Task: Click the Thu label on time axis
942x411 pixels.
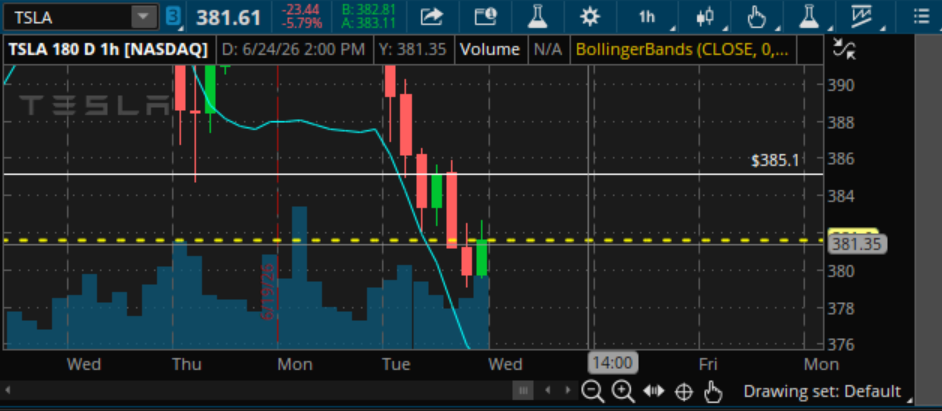Action: pos(187,364)
